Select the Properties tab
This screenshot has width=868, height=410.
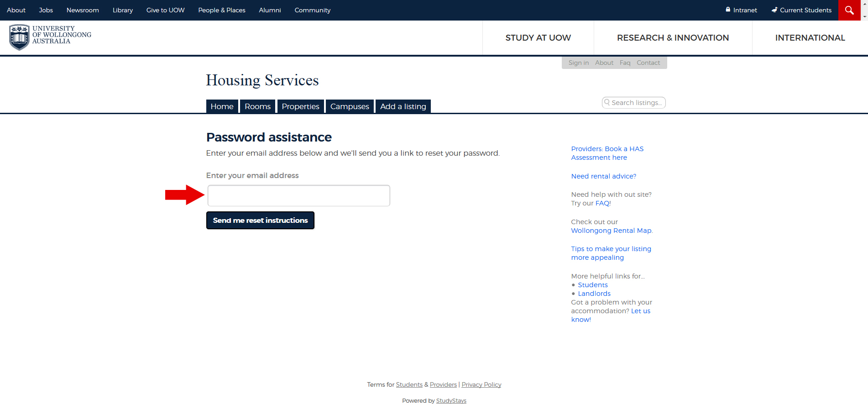click(x=300, y=106)
